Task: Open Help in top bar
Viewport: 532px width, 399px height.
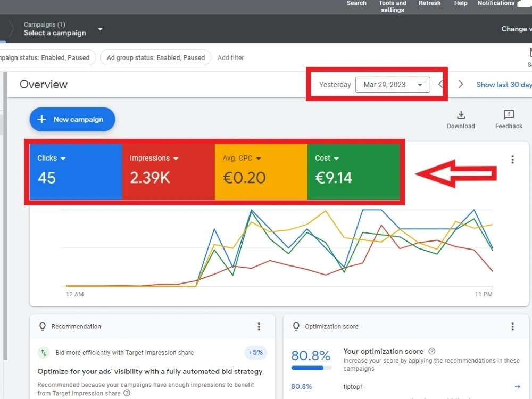Action: (x=461, y=3)
